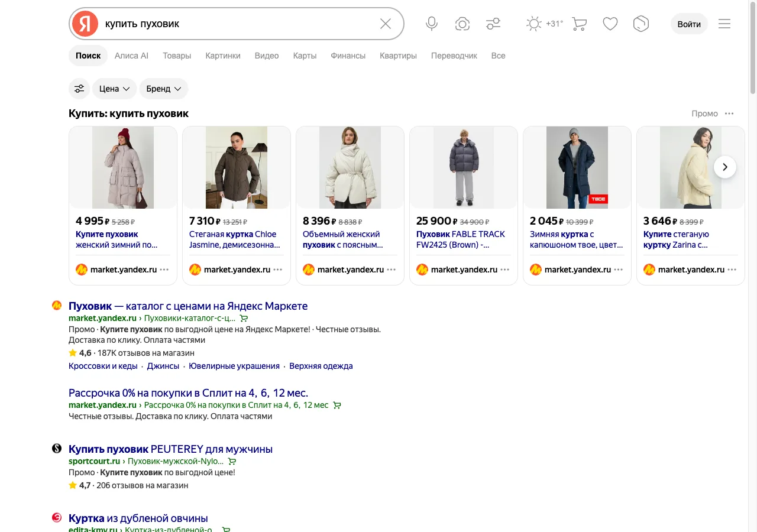Open the Переводчик tab

click(454, 56)
